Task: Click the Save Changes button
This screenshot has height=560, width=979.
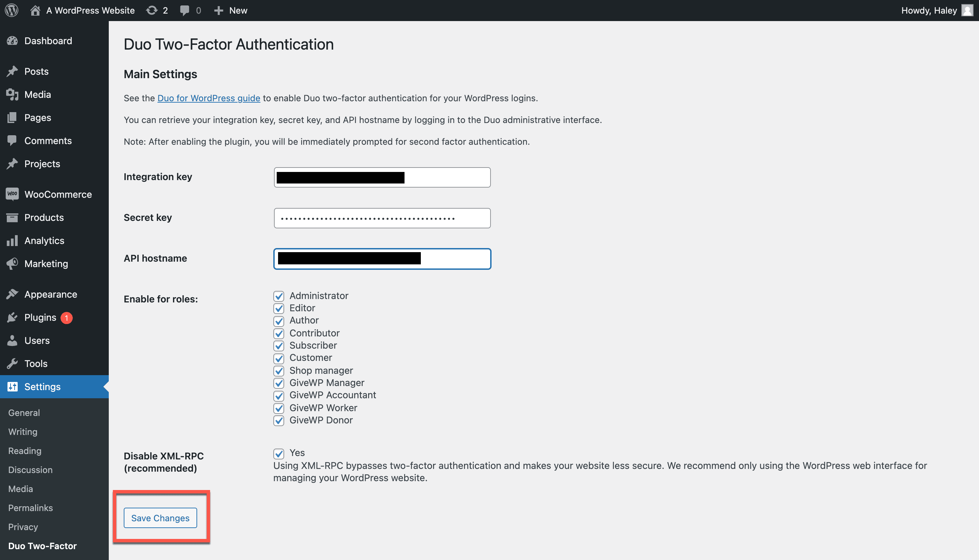Action: (x=160, y=518)
